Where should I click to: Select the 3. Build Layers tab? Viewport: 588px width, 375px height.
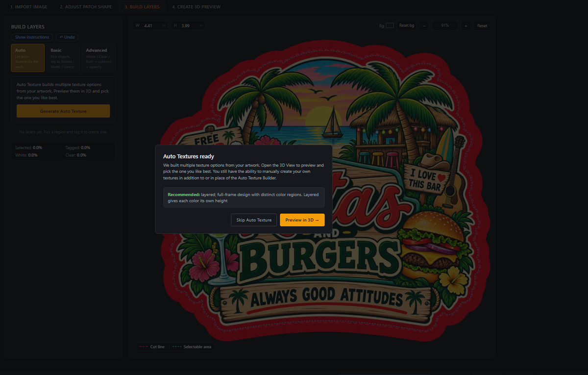tap(142, 7)
